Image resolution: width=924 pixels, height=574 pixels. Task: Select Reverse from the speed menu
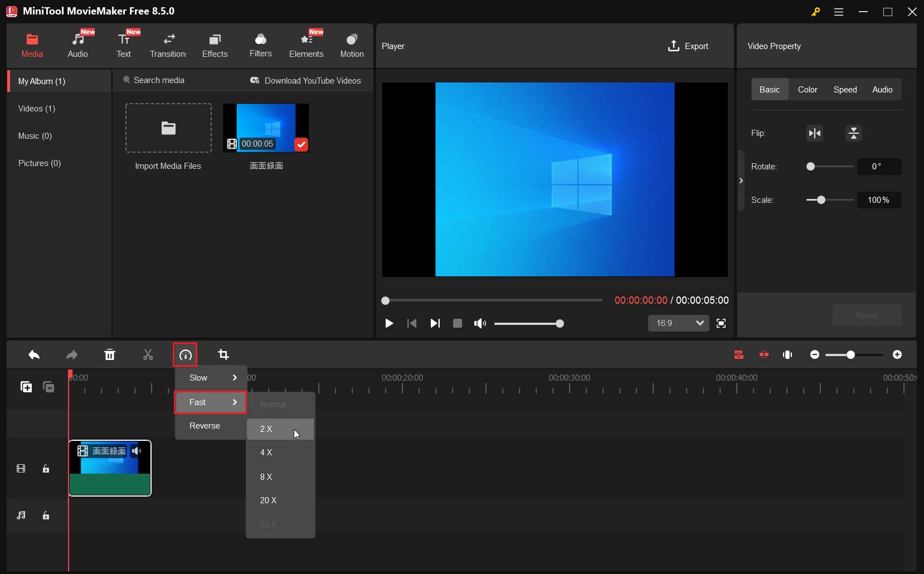point(205,426)
